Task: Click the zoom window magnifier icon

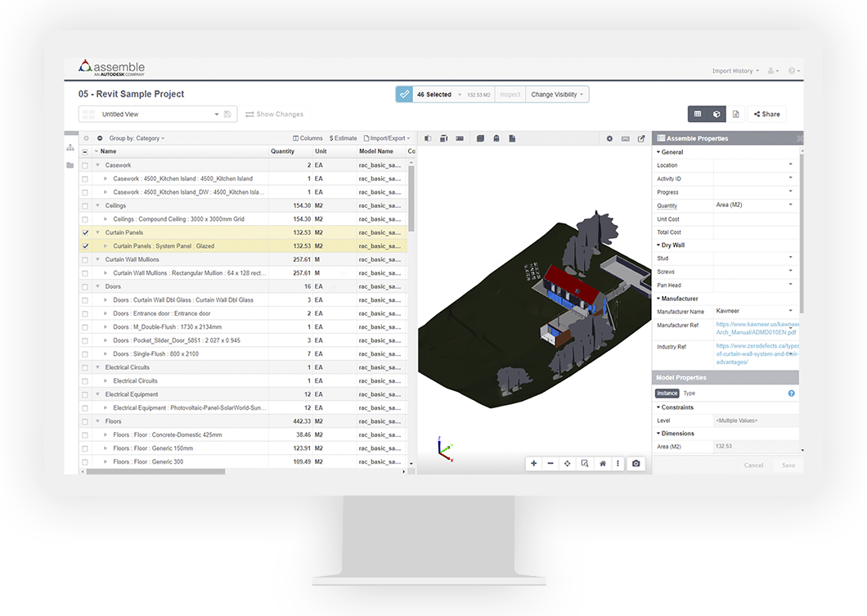Action: pyautogui.click(x=585, y=463)
